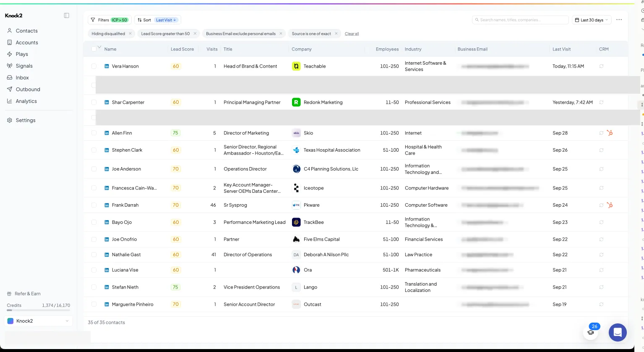Image resolution: width=644 pixels, height=352 pixels.
Task: Remove the Lead Score greater than 50 chip
Action: coord(195,34)
